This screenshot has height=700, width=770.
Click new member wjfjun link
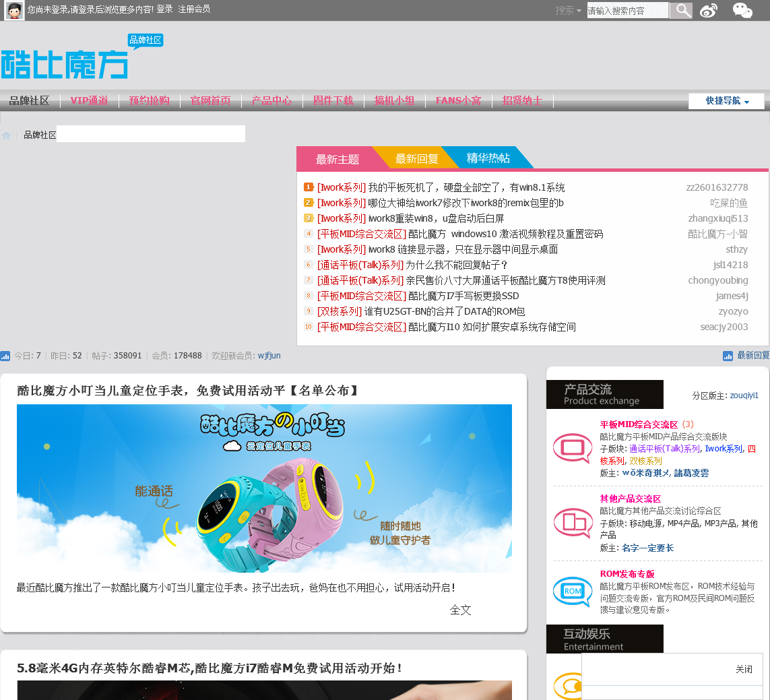[x=269, y=356]
